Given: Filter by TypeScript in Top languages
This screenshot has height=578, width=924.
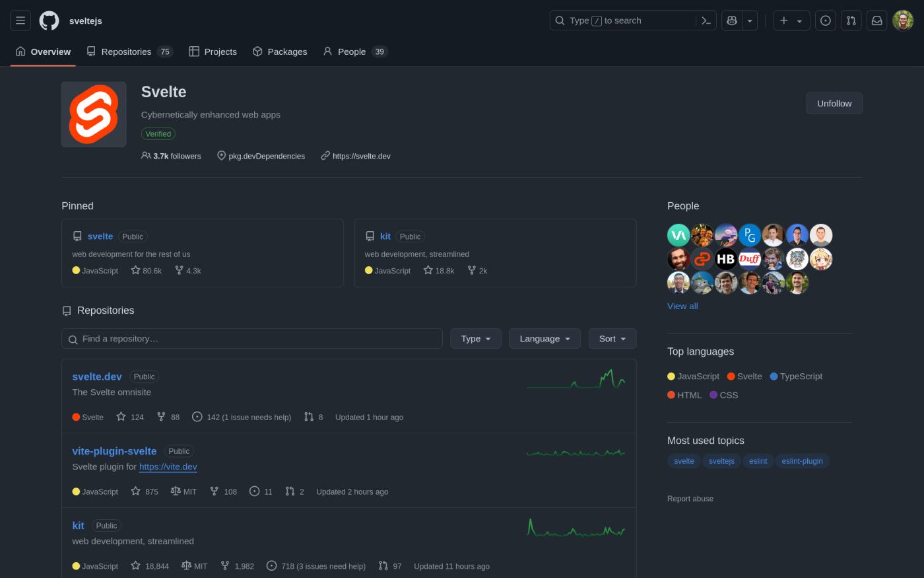Looking at the screenshot, I should pos(796,377).
